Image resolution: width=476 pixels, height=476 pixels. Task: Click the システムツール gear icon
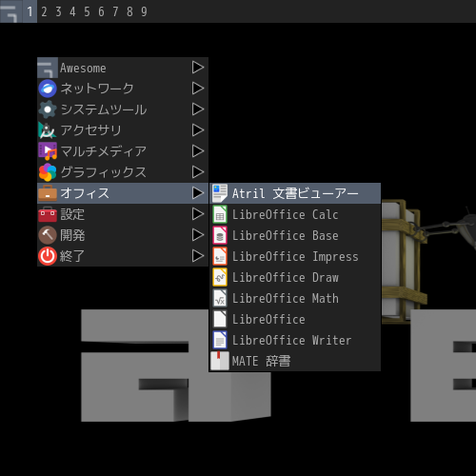pos(48,109)
